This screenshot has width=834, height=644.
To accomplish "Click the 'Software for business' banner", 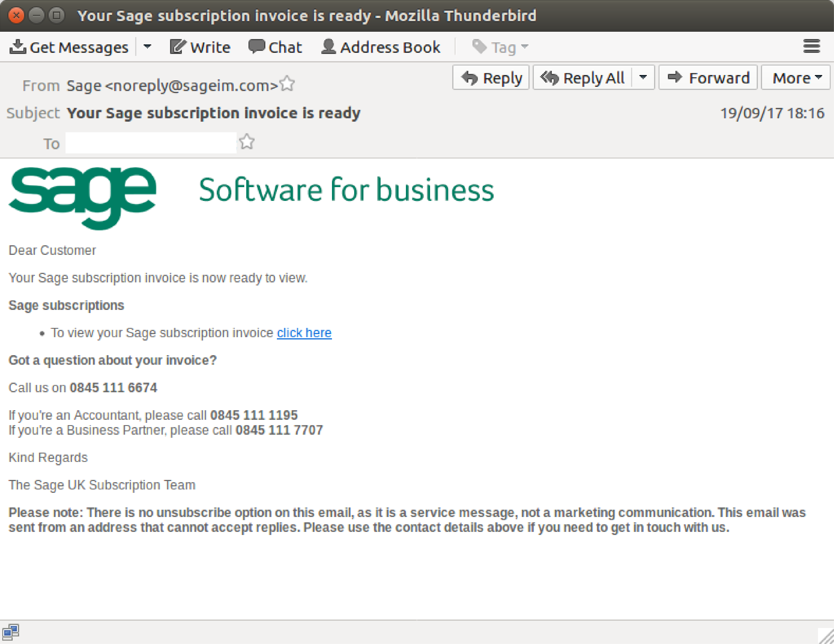I will point(346,190).
